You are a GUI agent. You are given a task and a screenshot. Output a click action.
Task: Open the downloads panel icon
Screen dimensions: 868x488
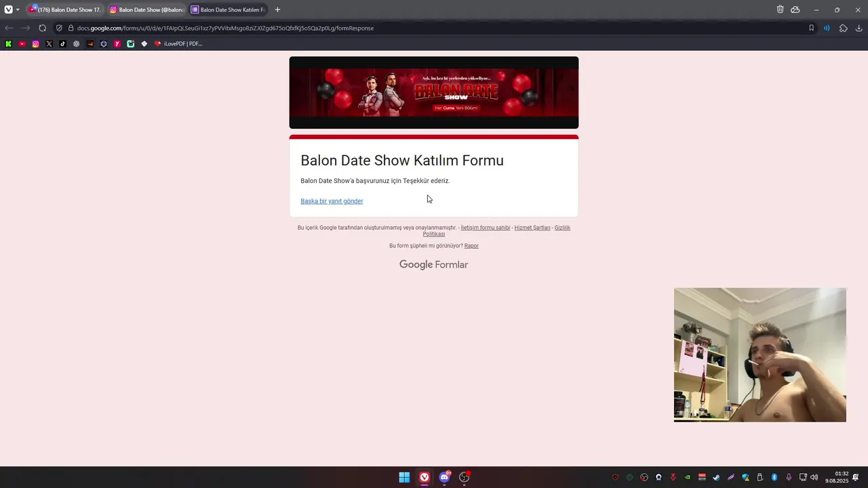coord(859,28)
